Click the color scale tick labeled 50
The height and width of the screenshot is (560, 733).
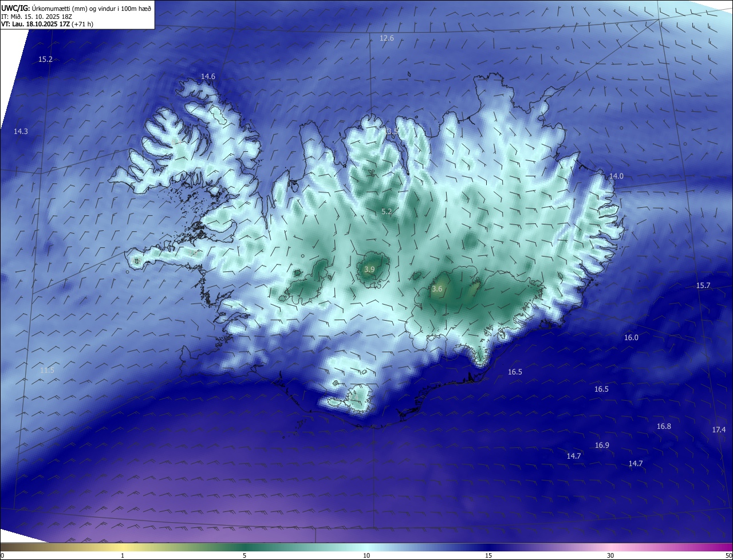728,555
